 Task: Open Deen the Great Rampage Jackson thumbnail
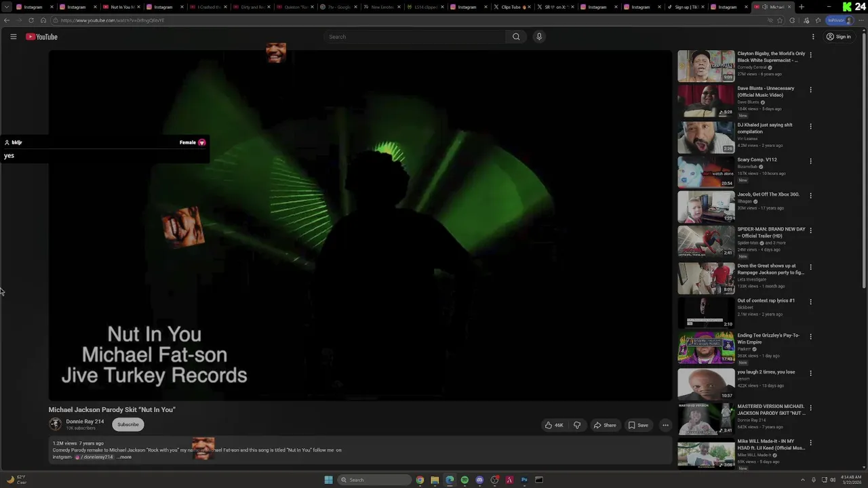706,278
